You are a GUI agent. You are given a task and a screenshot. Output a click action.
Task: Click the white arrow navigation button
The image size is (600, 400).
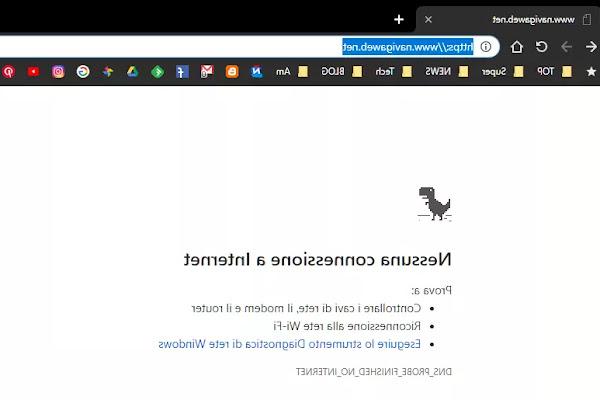(591, 47)
